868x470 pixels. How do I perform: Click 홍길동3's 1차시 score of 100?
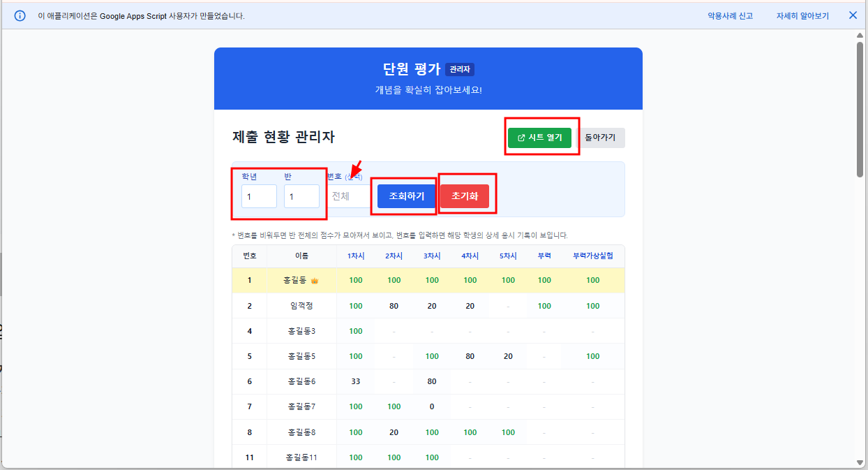pyautogui.click(x=356, y=331)
